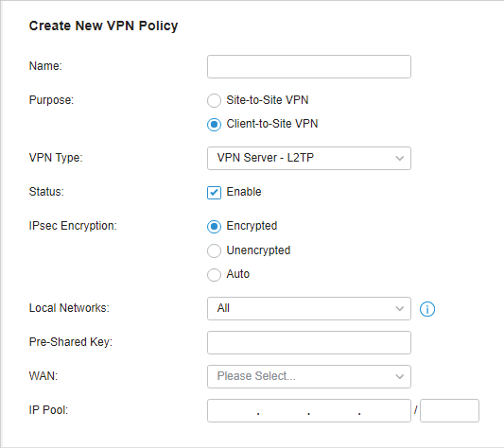Select the Client-to-Site VPN purpose option
The height and width of the screenshot is (448, 504).
214,125
